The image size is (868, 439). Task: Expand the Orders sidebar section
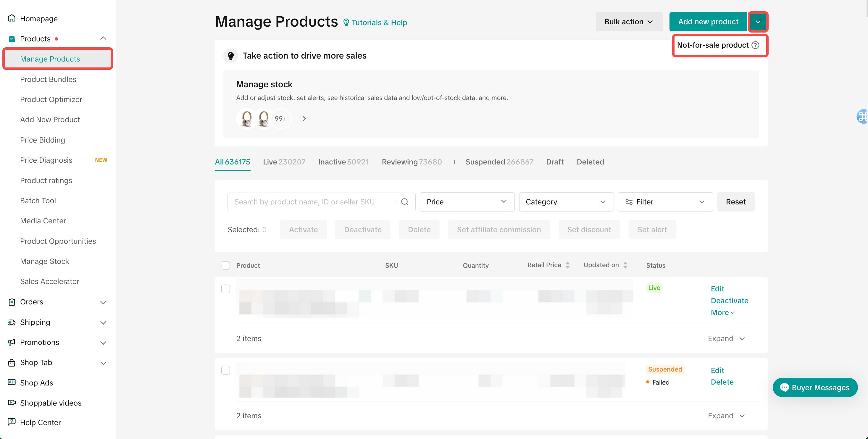(x=104, y=302)
